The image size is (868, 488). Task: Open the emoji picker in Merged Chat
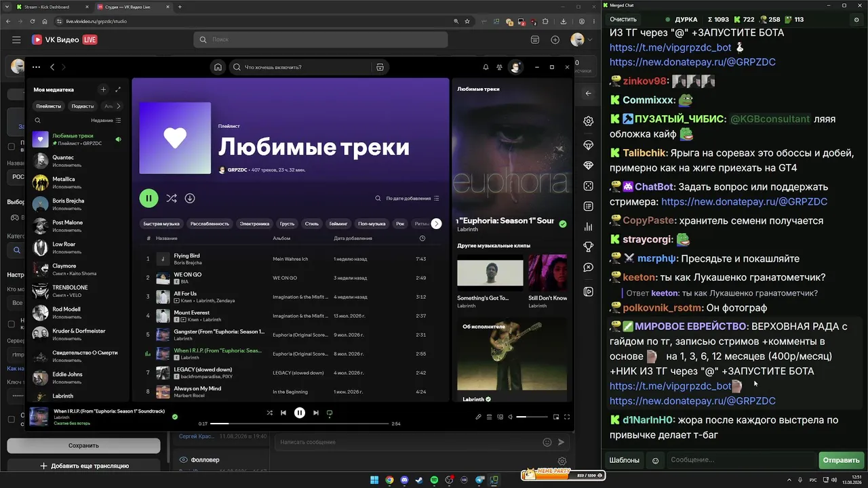[x=656, y=460]
